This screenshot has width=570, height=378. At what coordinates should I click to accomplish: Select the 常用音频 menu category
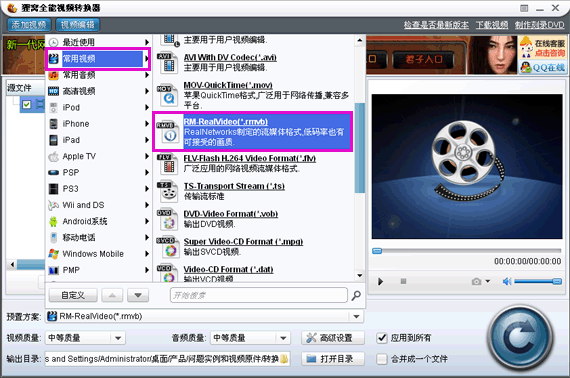(x=99, y=75)
